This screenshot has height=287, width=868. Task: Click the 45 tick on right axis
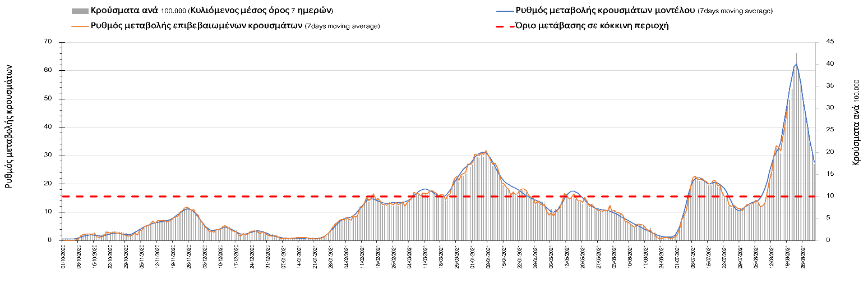click(824, 42)
